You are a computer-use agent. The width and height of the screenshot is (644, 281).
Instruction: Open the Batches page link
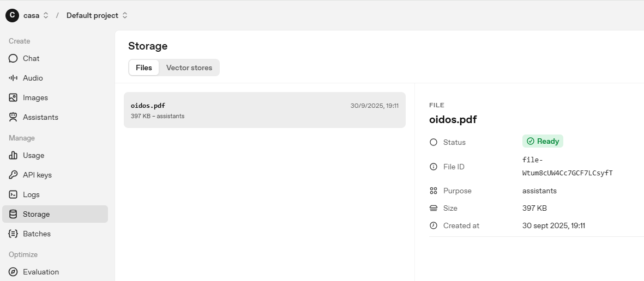37,234
